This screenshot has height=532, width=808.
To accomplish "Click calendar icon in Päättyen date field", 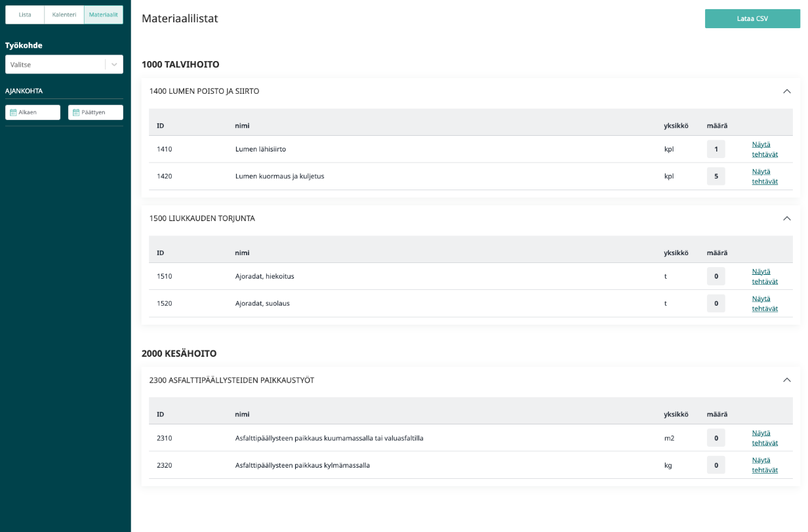I will coord(76,113).
